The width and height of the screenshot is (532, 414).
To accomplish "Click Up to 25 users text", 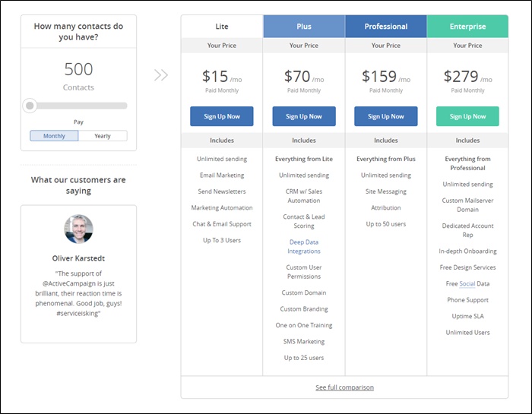I will [304, 358].
